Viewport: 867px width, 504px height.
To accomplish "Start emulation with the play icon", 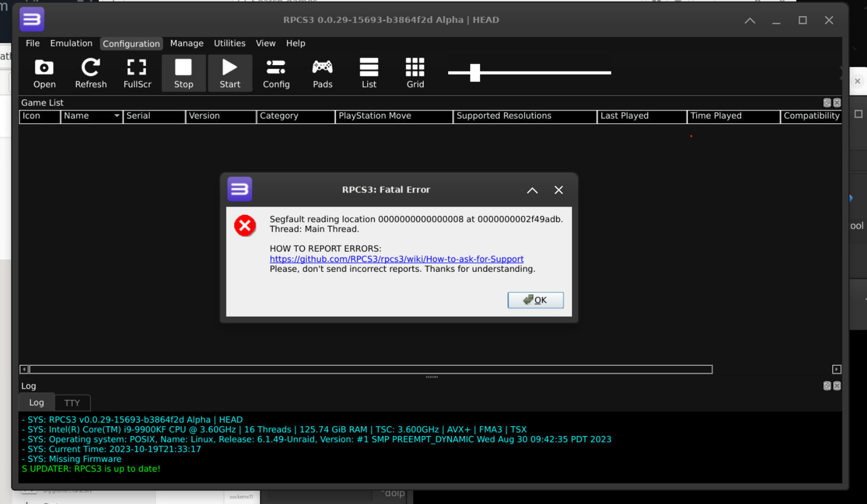I will coord(230,73).
